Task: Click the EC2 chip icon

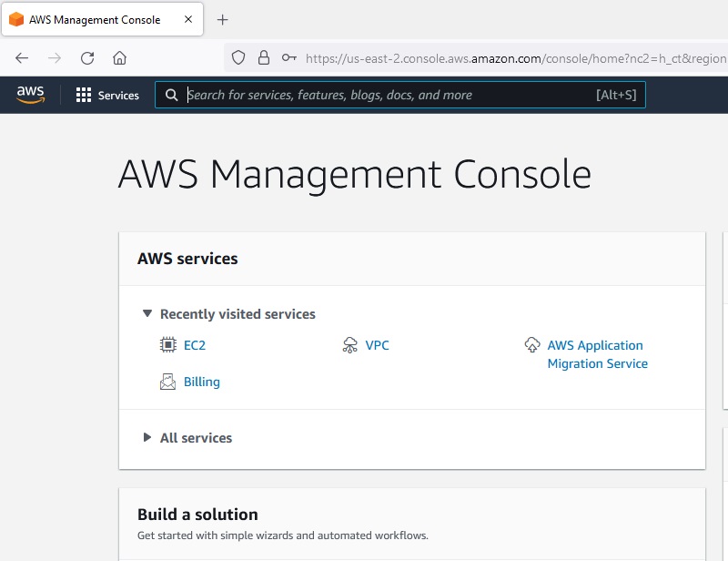Action: tap(167, 345)
